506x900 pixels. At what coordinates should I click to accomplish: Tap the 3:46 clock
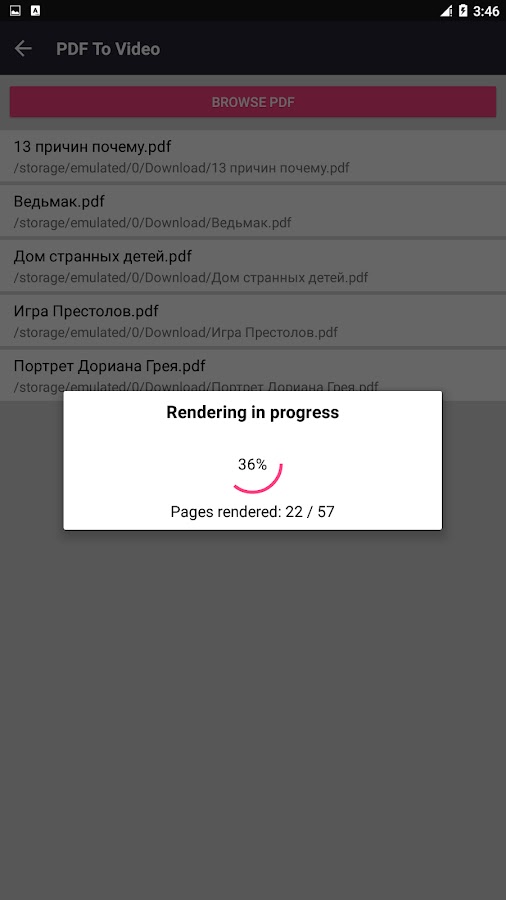click(486, 11)
